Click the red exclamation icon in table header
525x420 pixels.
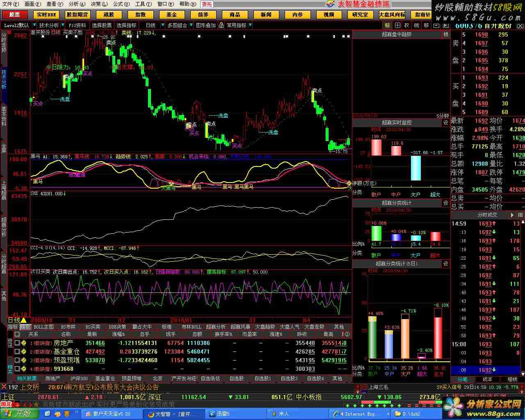(342, 335)
